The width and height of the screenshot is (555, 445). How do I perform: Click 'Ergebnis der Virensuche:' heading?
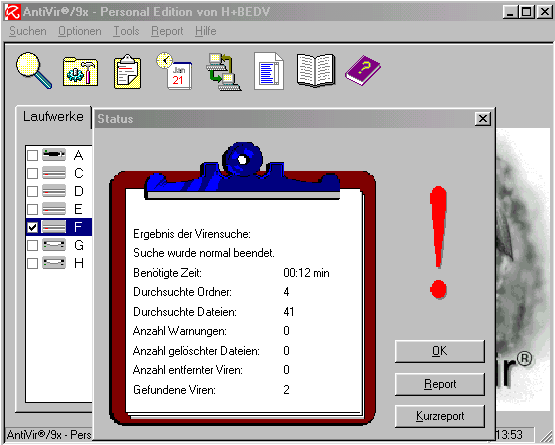pos(192,234)
